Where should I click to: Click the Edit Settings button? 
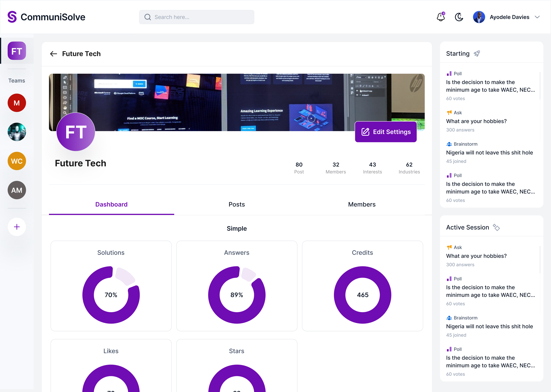click(386, 132)
